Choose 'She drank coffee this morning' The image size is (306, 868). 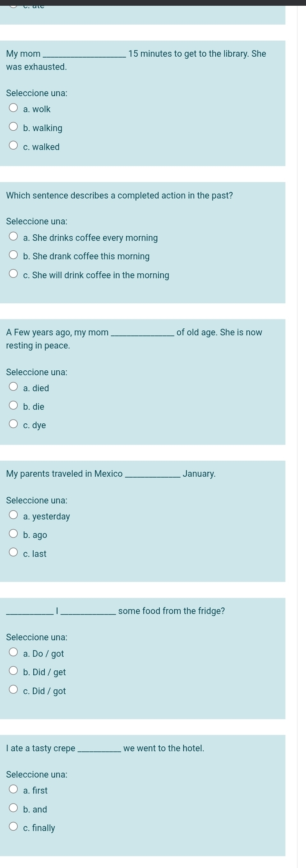pos(14,256)
